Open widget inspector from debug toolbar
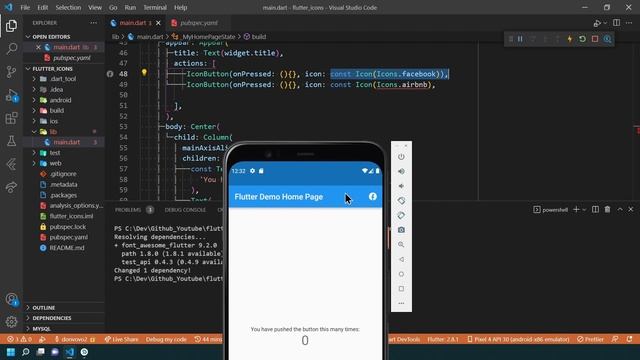This screenshot has height=360, width=640. pyautogui.click(x=607, y=39)
